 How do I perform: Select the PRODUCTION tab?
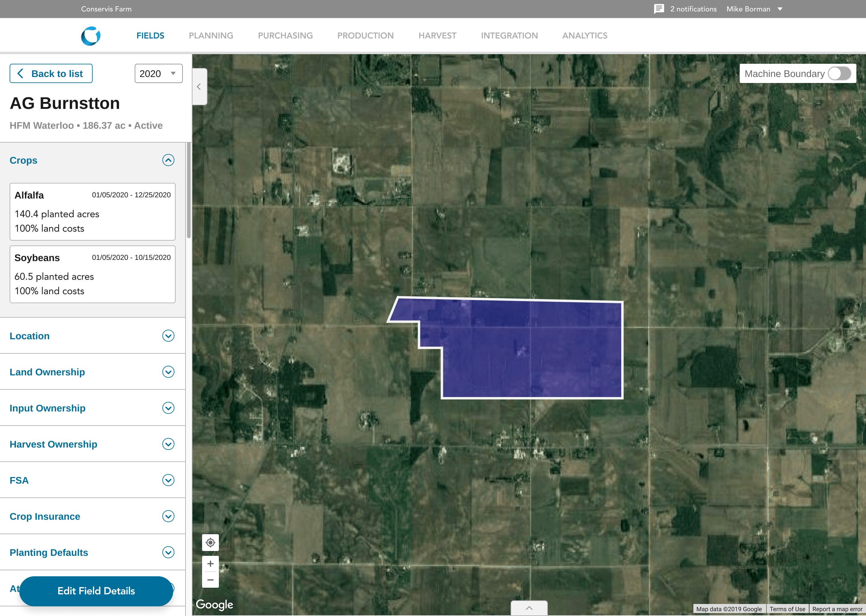coord(366,36)
